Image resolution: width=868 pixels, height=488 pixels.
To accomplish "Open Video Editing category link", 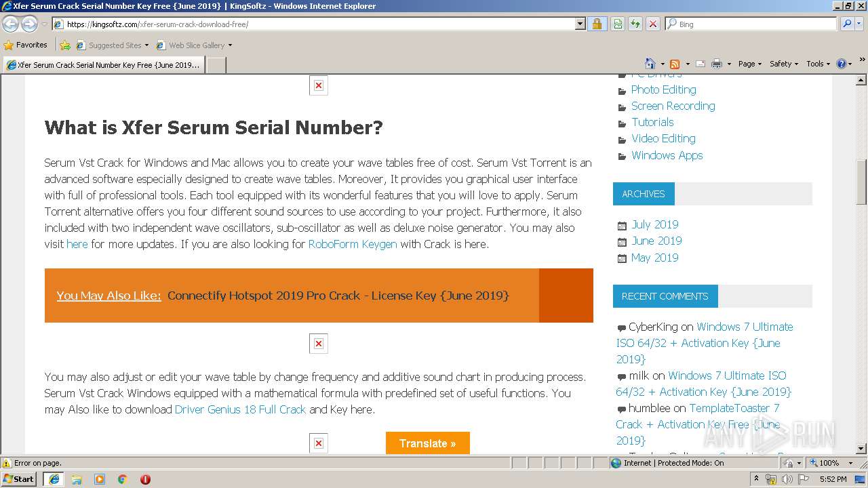I will (663, 138).
